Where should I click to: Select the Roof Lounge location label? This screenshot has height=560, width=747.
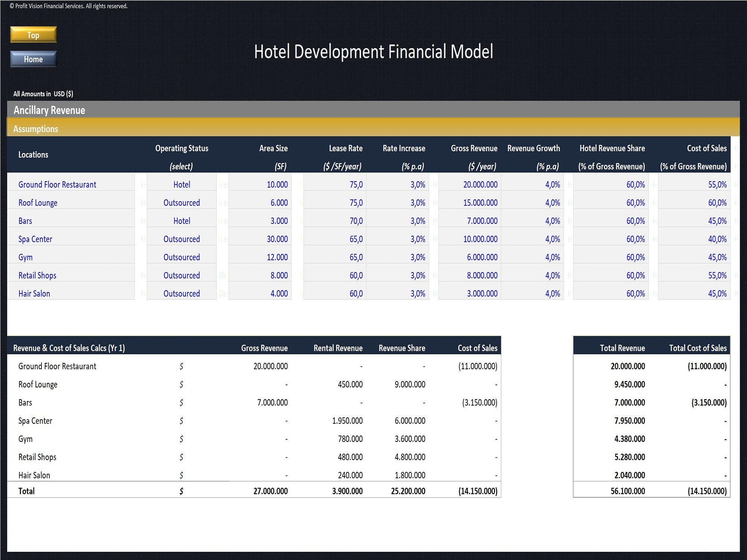pos(37,203)
